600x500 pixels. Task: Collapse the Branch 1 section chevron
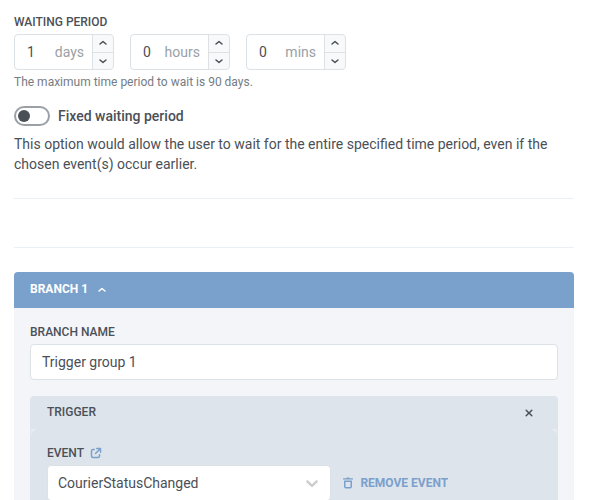(102, 290)
